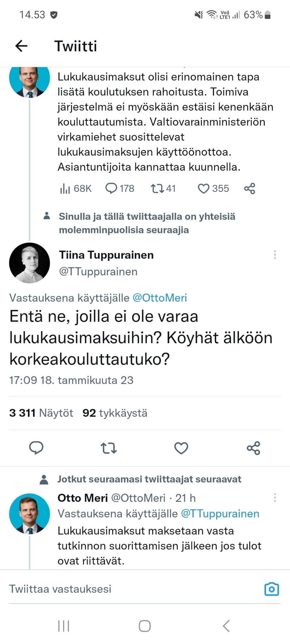Retweet Otto Meri's tweet with 41 retweets
Screen dimensions: 290x644
coord(163,189)
